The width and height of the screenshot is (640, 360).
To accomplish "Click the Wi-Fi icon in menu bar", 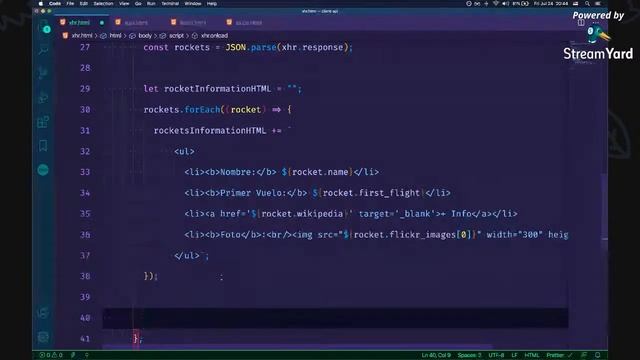I will 496,3.
